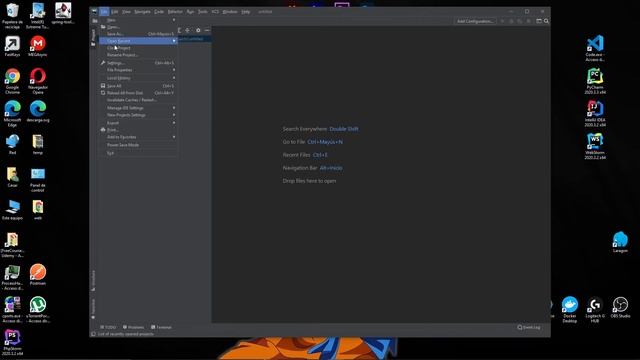Open the Navigate menu
This screenshot has width=640, height=360.
coord(142,12)
